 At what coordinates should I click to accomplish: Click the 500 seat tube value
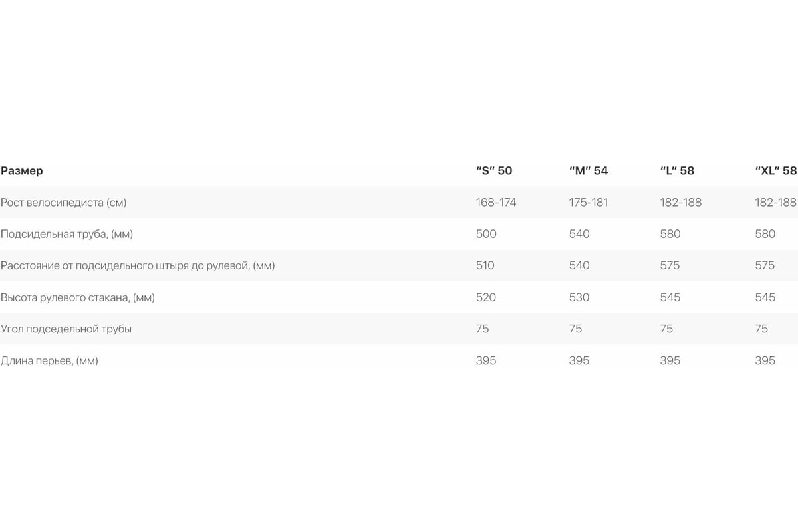(x=486, y=234)
